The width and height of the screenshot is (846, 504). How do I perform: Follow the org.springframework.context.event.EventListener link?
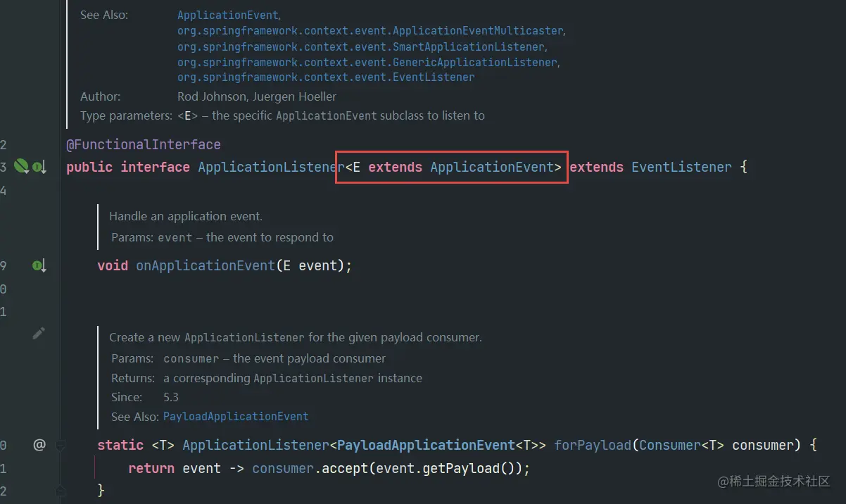click(x=326, y=77)
